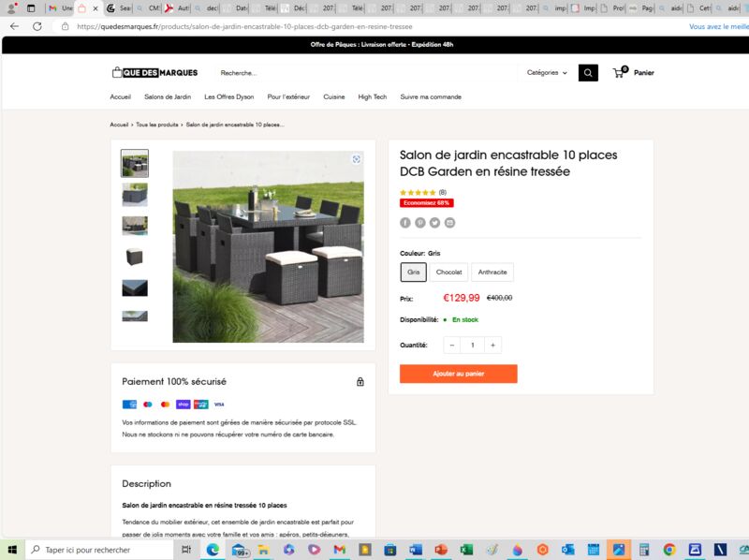This screenshot has width=749, height=560.
Task: Open Salons de Jardin menu item
Action: (168, 96)
